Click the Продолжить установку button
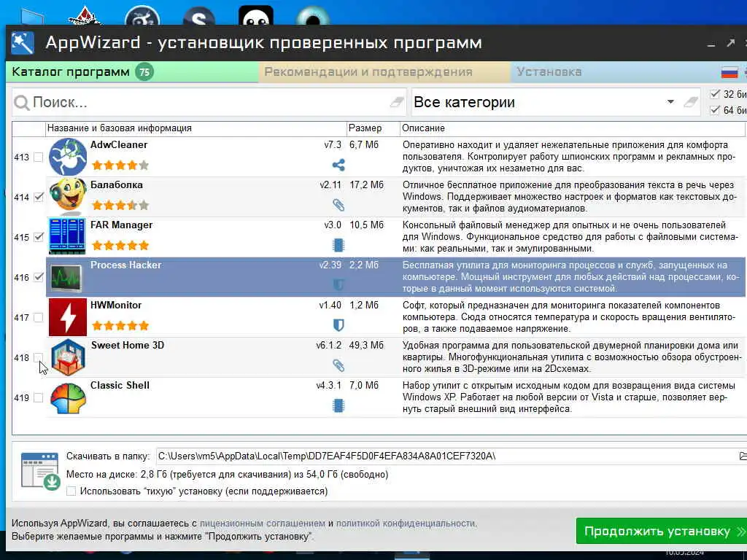Image resolution: width=747 pixels, height=560 pixels. [x=662, y=531]
